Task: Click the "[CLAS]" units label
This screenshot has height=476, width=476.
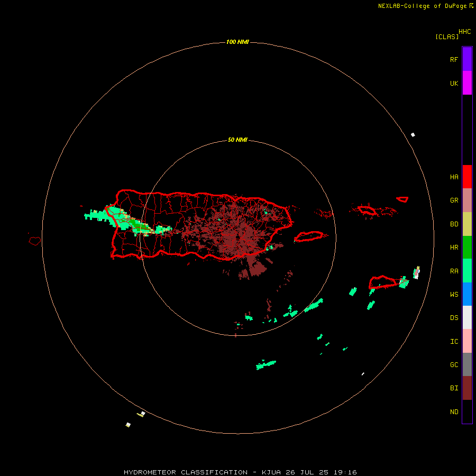Action: tap(447, 36)
